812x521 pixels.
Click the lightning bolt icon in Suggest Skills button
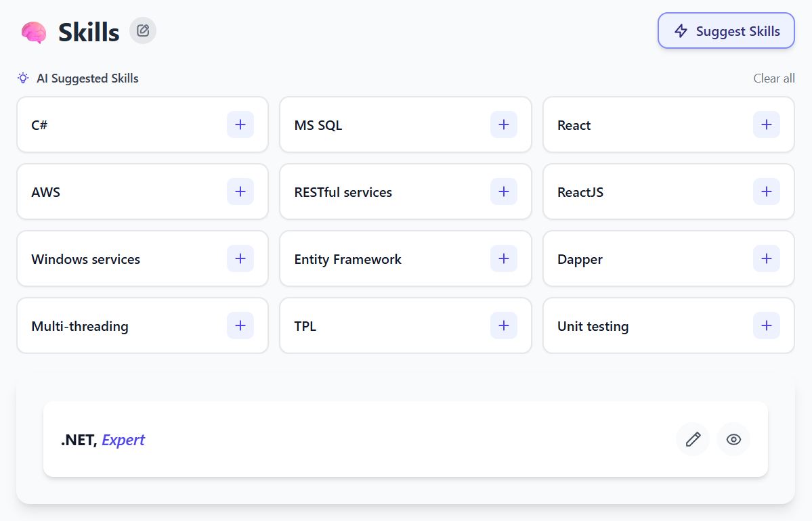tap(681, 30)
